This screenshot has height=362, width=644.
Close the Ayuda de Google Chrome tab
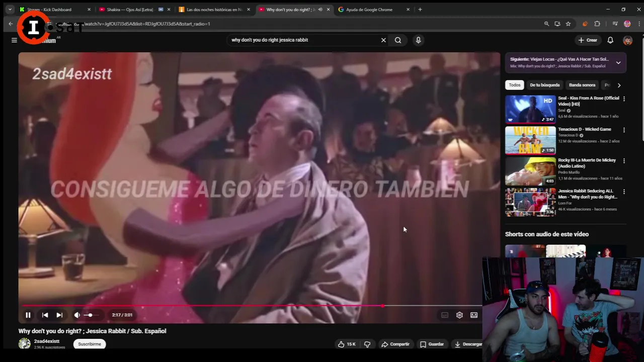click(408, 10)
